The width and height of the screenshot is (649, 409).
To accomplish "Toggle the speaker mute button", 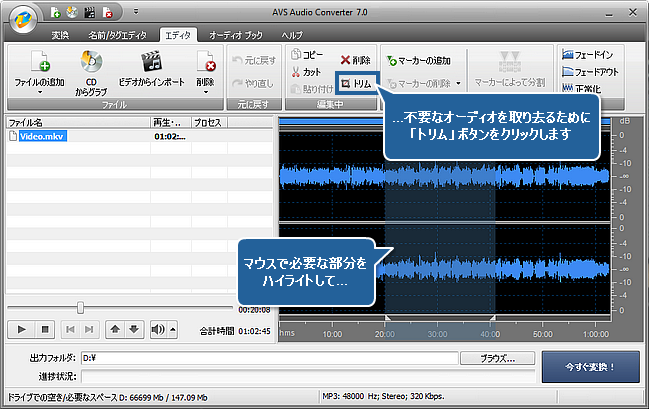I will (158, 330).
